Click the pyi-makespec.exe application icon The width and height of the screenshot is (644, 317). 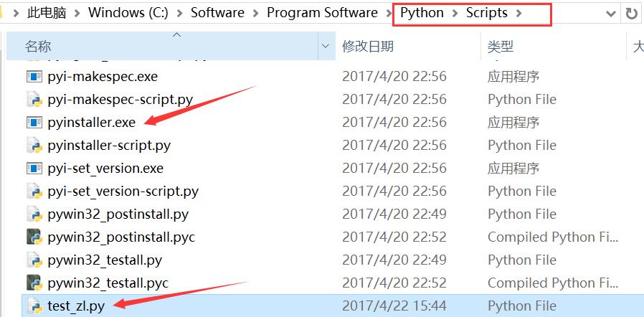click(x=34, y=76)
